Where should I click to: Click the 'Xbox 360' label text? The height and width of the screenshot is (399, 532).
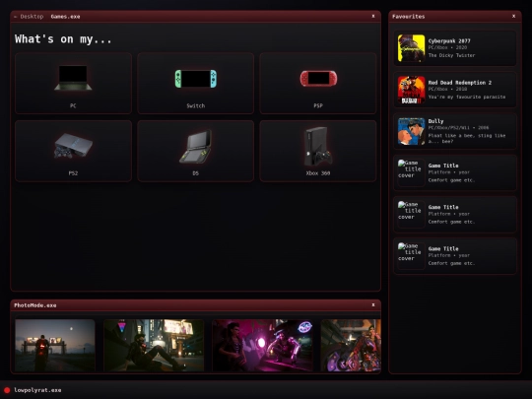click(x=318, y=173)
